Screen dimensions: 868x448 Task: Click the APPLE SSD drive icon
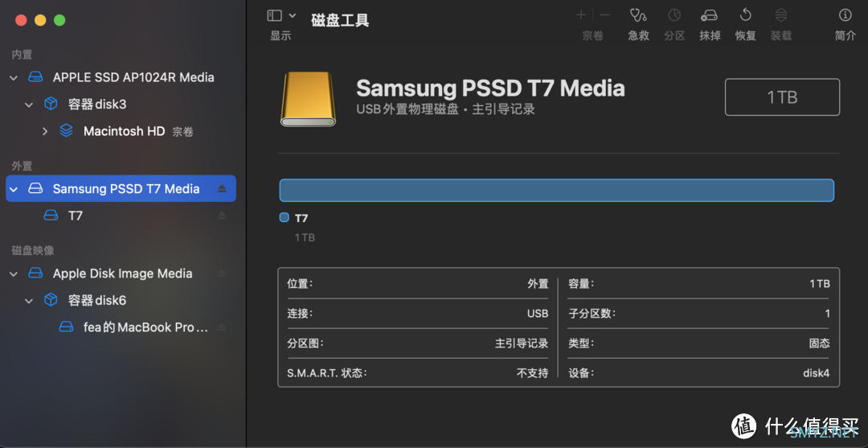pos(35,77)
